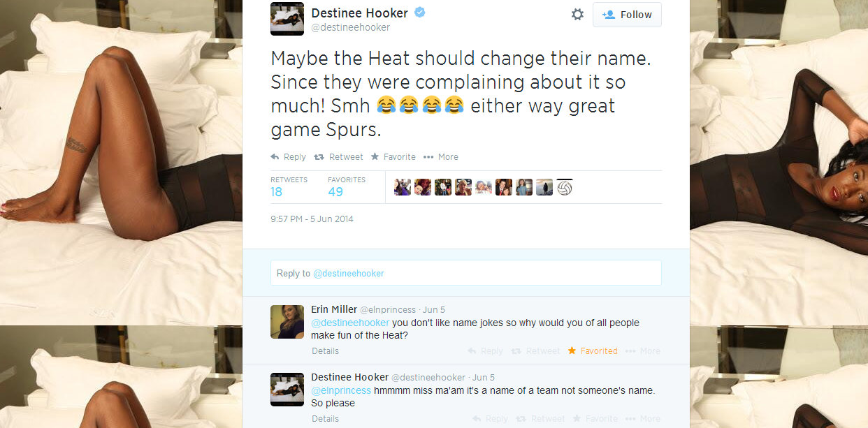The image size is (868, 428).
Task: Favorite Destinee Hooker's reply tweet
Action: click(x=595, y=419)
